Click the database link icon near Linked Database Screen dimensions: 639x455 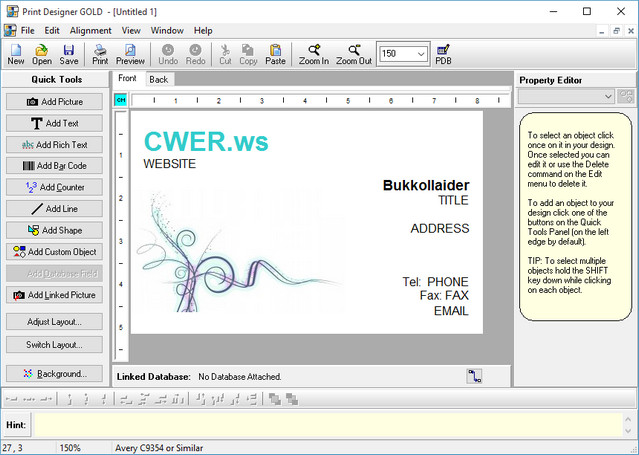[474, 376]
